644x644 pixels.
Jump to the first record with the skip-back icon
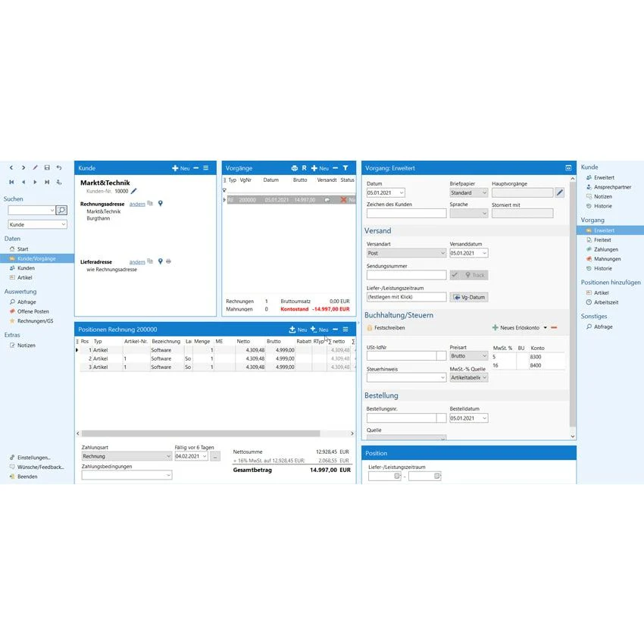(x=11, y=182)
